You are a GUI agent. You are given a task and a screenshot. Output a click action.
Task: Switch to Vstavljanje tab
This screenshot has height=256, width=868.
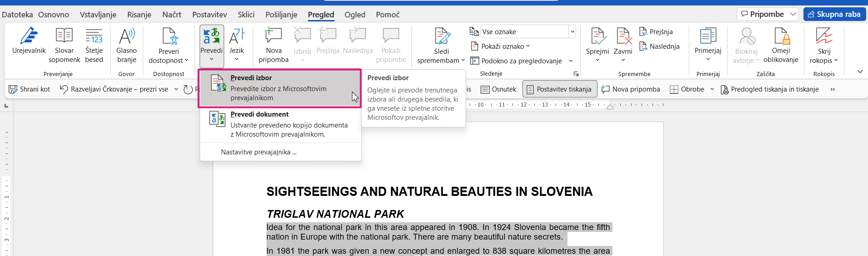(98, 15)
